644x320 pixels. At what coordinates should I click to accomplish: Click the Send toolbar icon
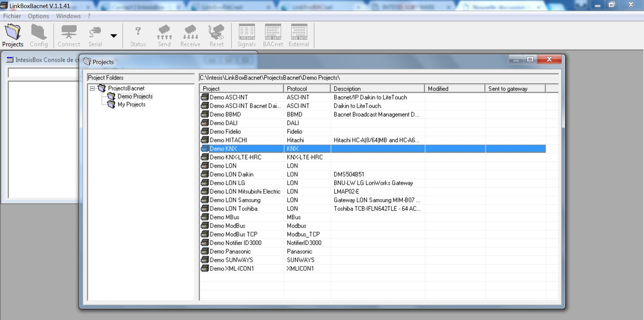(x=164, y=35)
